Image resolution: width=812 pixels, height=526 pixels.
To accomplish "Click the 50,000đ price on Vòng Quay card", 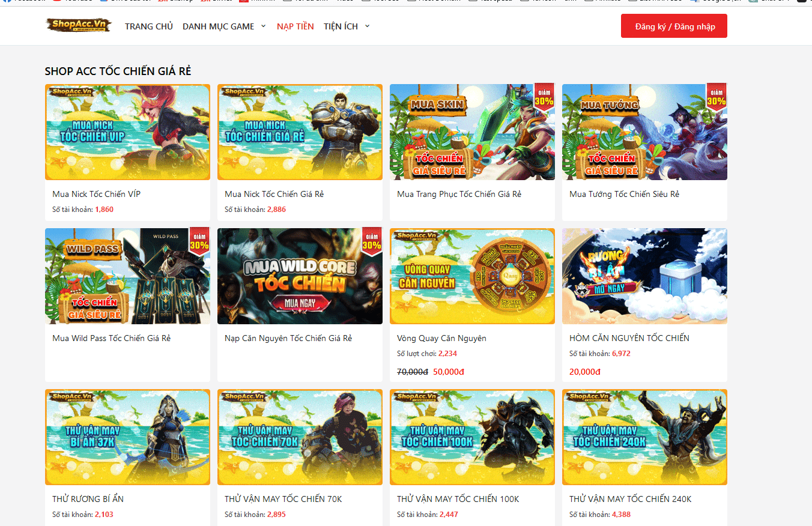I will (x=449, y=372).
